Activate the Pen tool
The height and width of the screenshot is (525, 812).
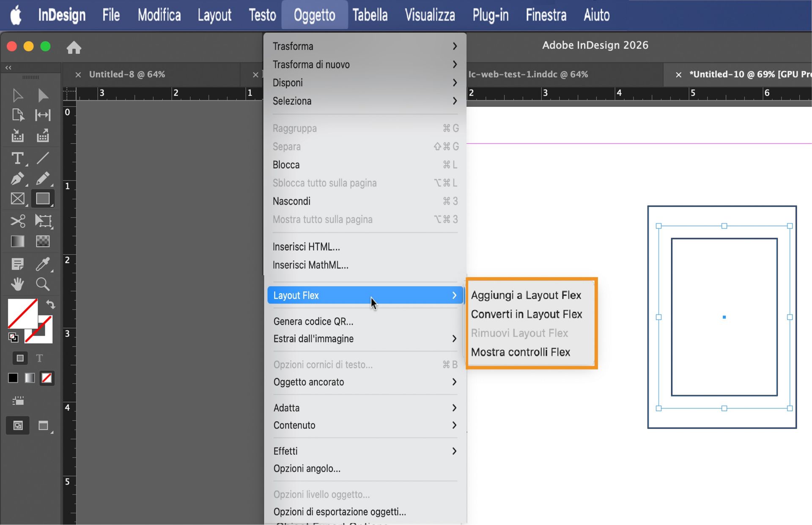[x=17, y=179]
